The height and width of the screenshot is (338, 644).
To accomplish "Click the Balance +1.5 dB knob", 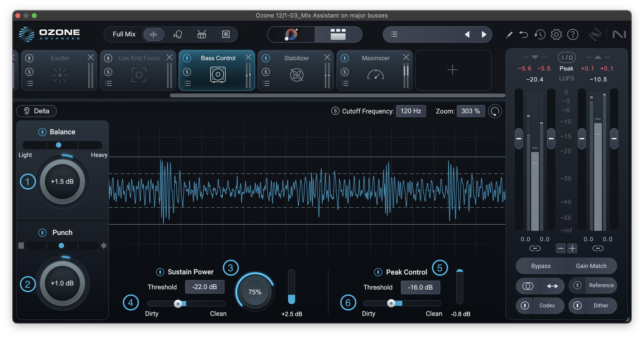I will [x=62, y=181].
